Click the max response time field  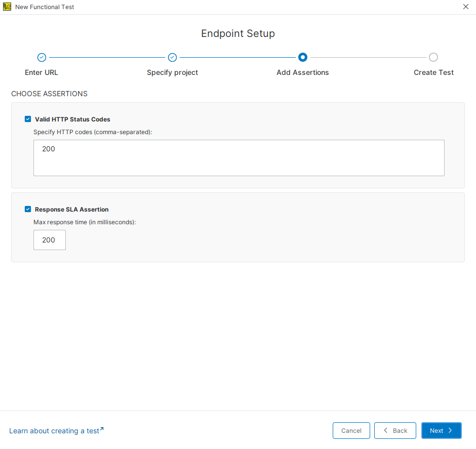coord(50,240)
